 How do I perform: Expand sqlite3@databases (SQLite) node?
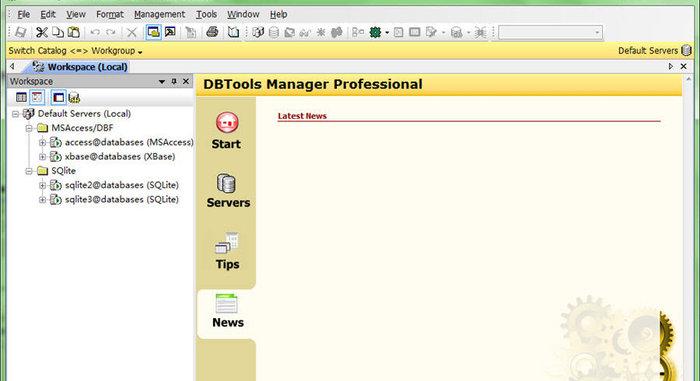tap(42, 200)
